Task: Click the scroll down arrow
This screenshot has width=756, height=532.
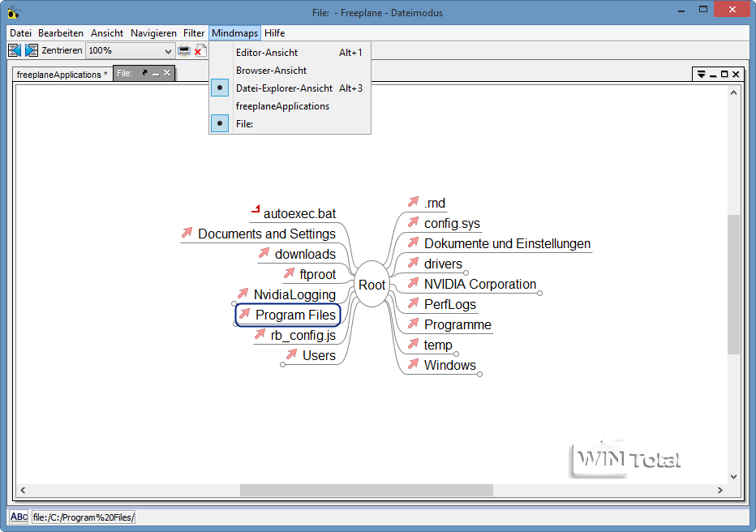Action: (x=733, y=477)
